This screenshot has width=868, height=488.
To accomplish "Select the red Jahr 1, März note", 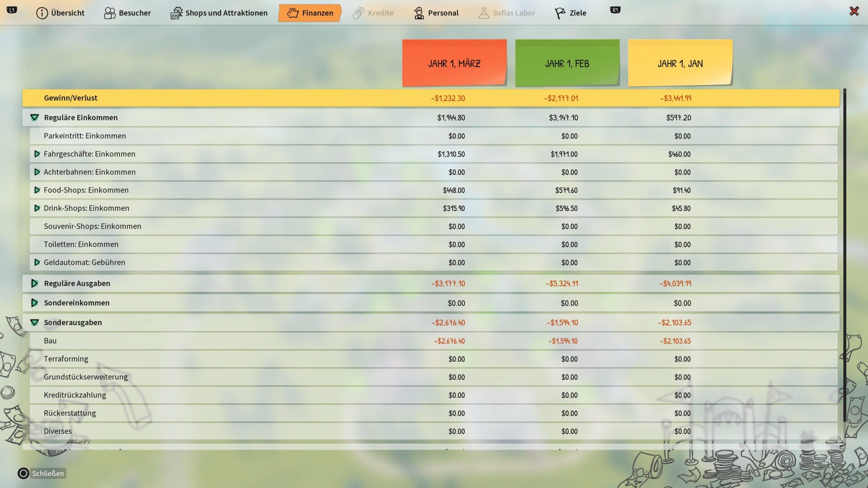I will 454,63.
